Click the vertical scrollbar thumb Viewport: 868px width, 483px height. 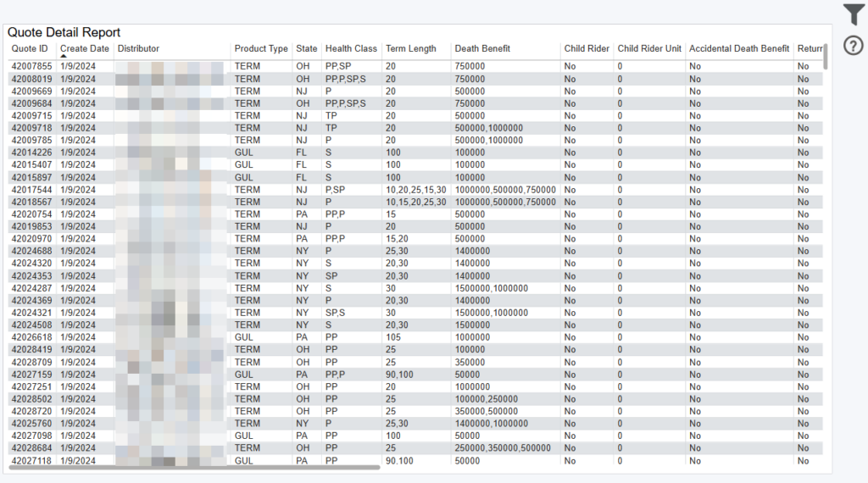coord(826,55)
